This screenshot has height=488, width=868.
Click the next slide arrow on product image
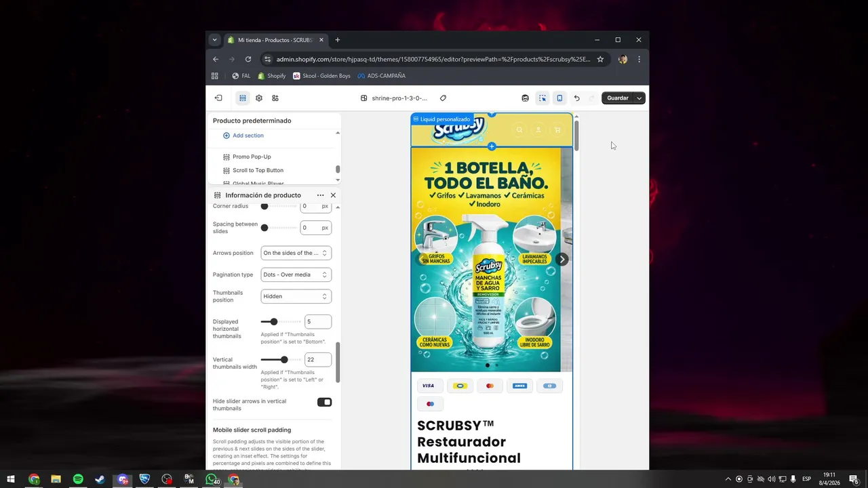tap(561, 259)
